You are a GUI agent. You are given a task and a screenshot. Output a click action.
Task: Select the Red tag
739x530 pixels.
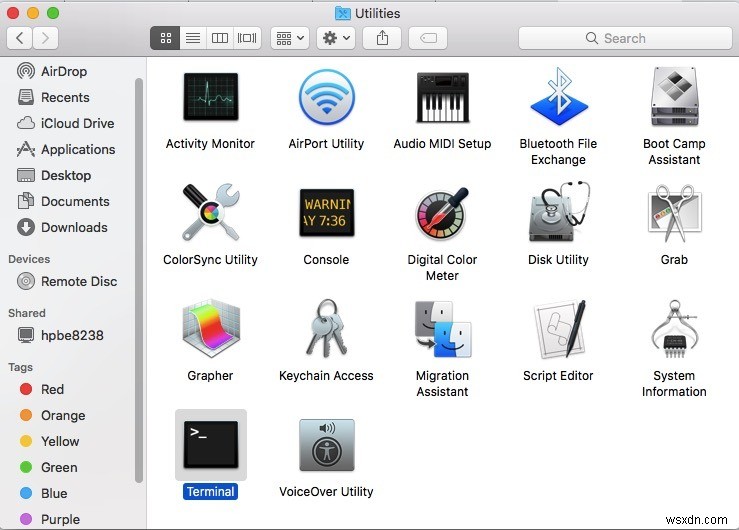[x=41, y=389]
